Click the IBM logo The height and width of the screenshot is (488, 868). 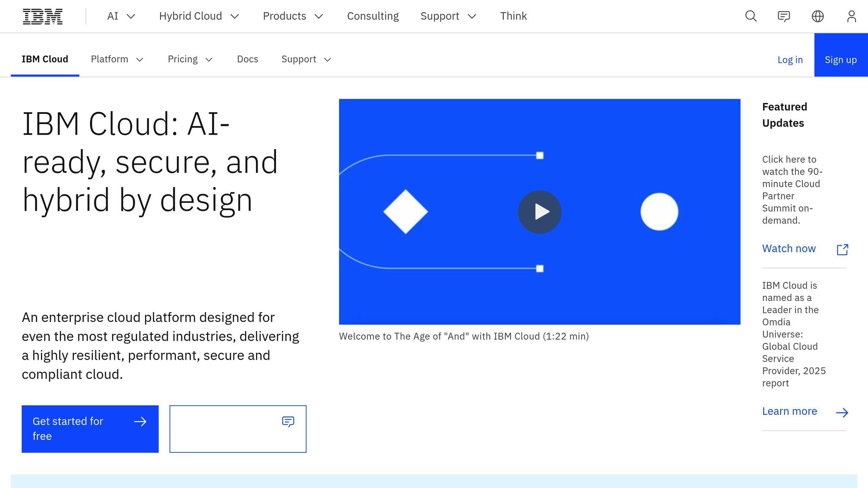click(x=43, y=17)
